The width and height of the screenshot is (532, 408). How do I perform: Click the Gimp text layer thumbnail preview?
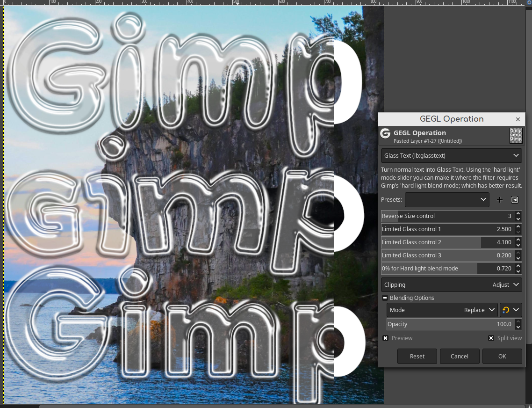coord(516,135)
